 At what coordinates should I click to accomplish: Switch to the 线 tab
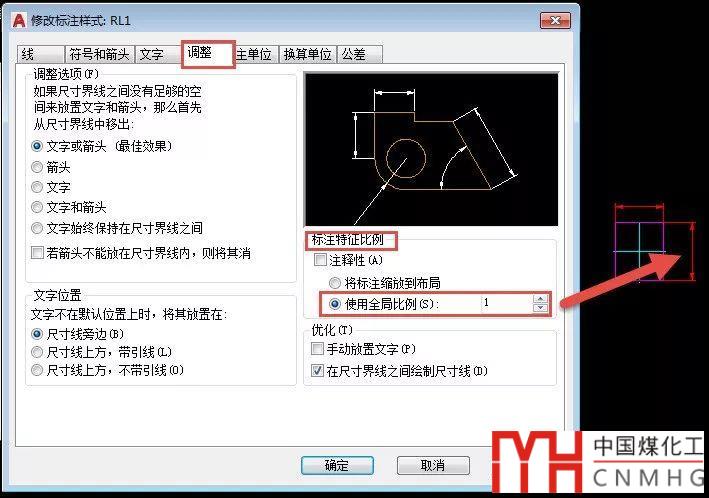pyautogui.click(x=41, y=54)
